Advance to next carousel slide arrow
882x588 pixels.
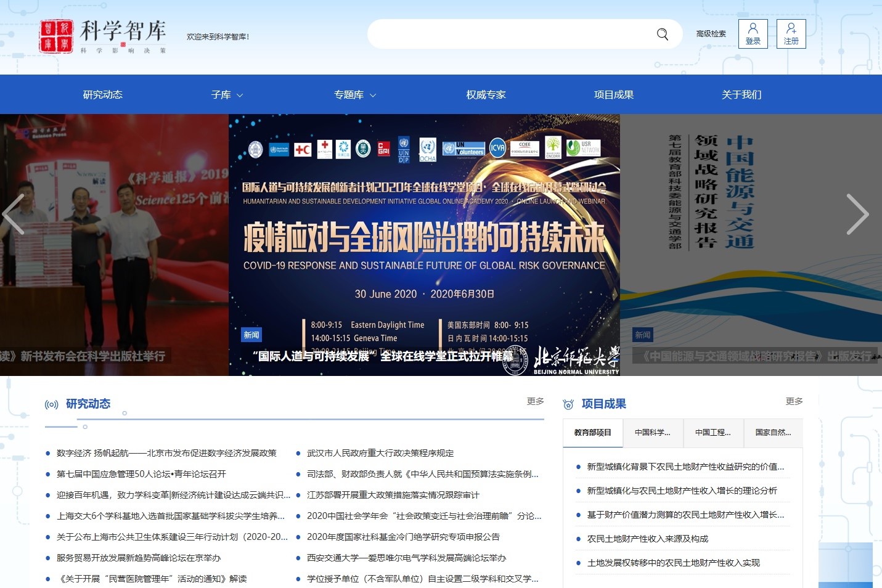(x=857, y=214)
